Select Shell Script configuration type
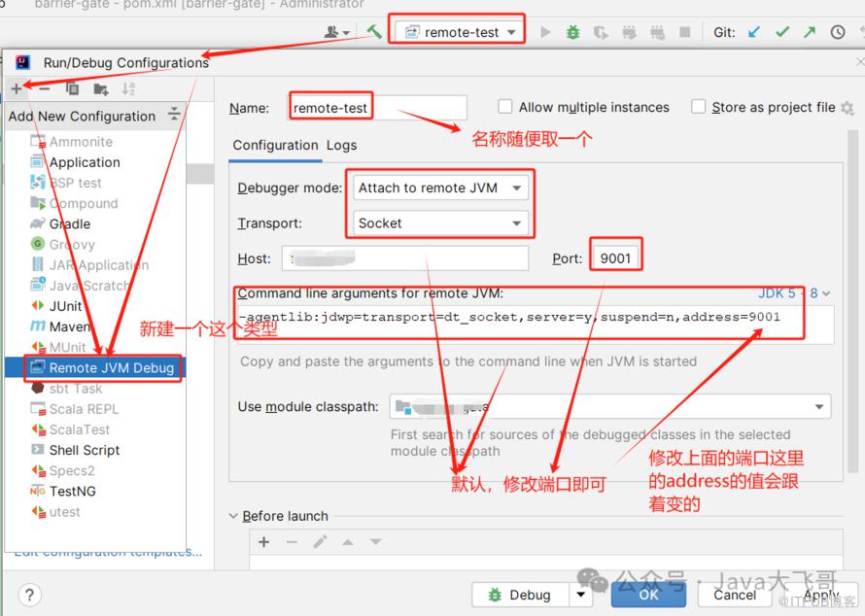Image resolution: width=865 pixels, height=616 pixels. click(75, 450)
